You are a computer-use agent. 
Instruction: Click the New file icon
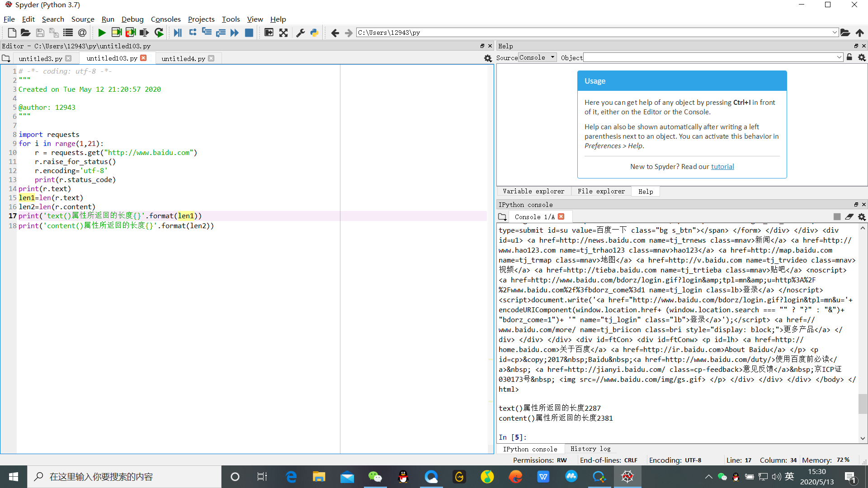pos(12,33)
